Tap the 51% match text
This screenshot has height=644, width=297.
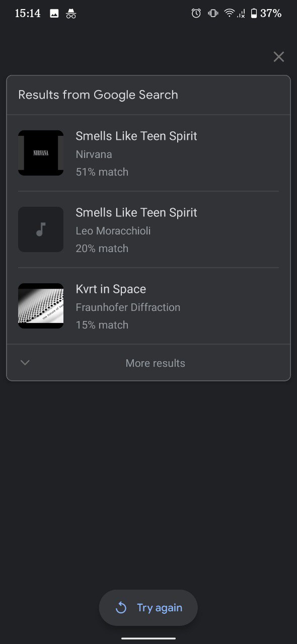(x=102, y=172)
